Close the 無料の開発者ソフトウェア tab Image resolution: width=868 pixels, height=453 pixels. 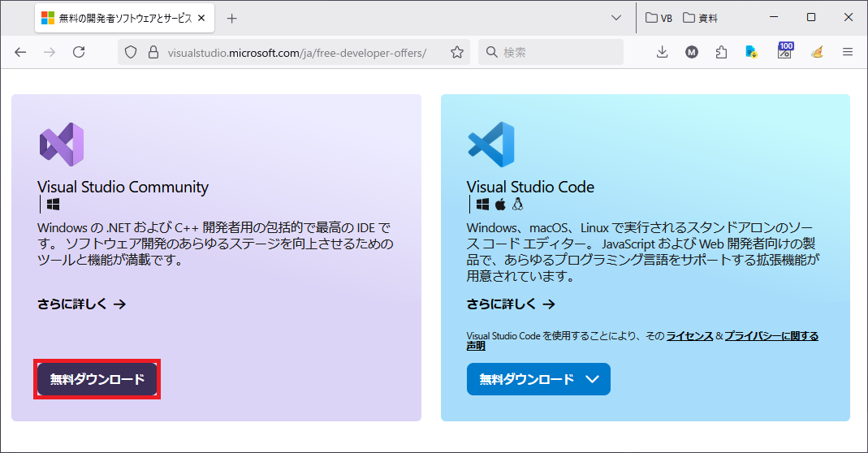[201, 19]
